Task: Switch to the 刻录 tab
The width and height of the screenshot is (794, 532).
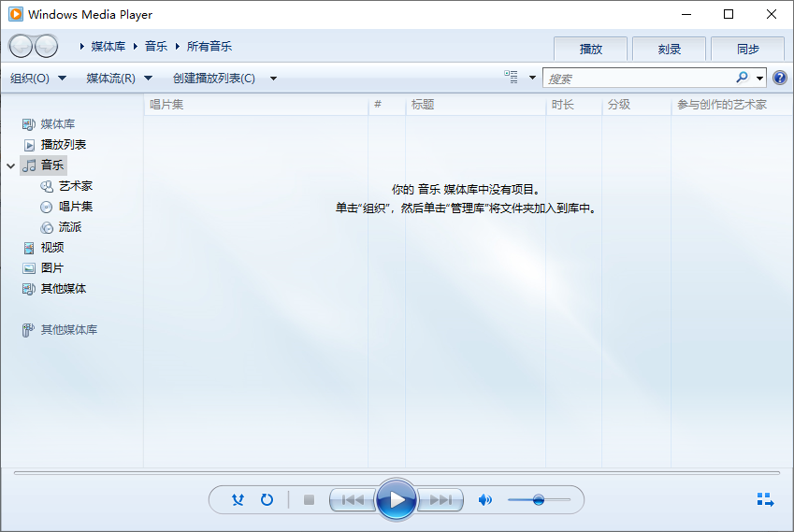Action: [x=669, y=50]
